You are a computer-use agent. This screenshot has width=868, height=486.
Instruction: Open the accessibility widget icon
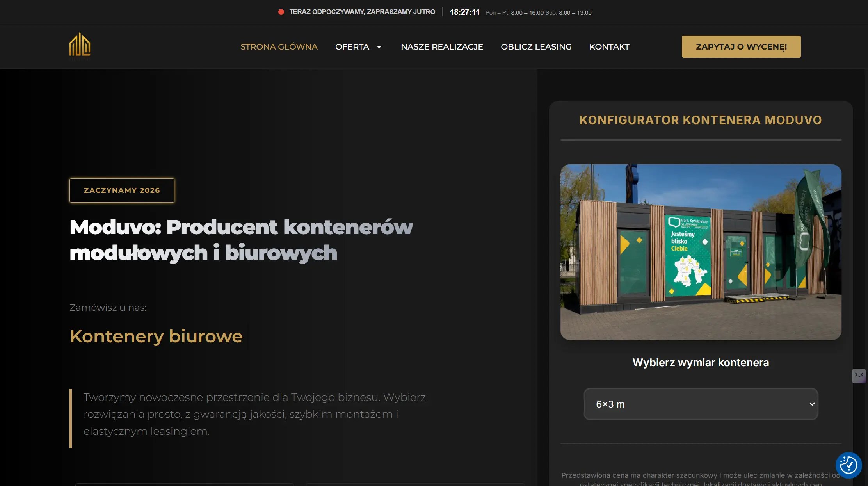(848, 465)
